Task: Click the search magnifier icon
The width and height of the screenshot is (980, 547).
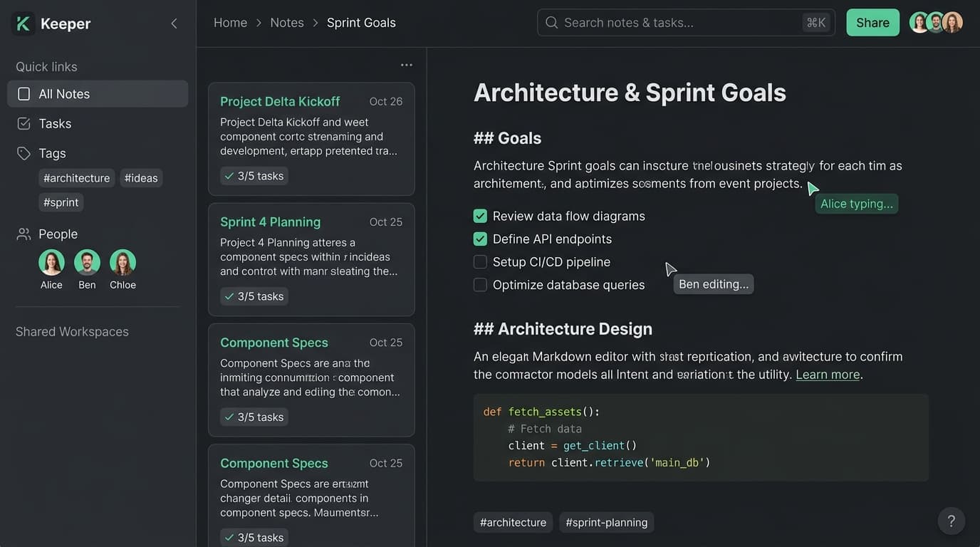Action: (x=551, y=23)
